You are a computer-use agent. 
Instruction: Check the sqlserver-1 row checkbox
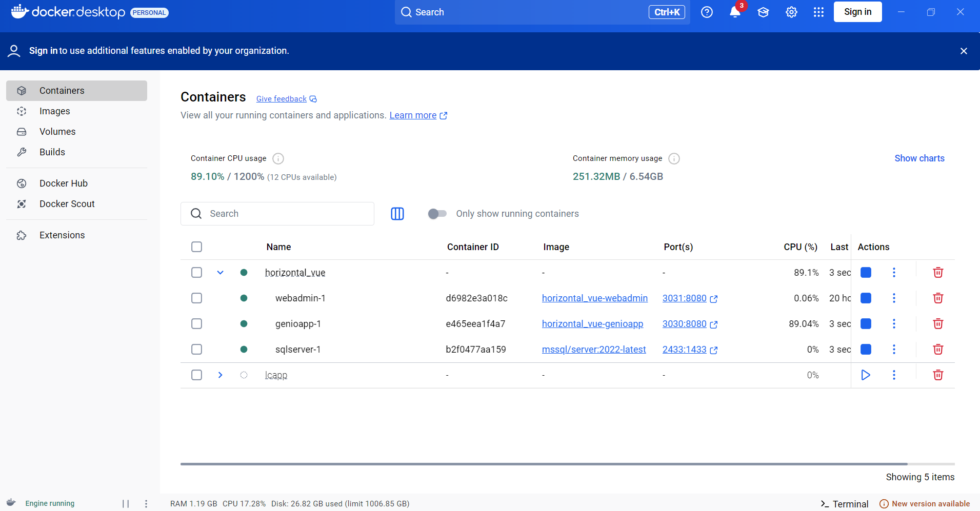196,350
